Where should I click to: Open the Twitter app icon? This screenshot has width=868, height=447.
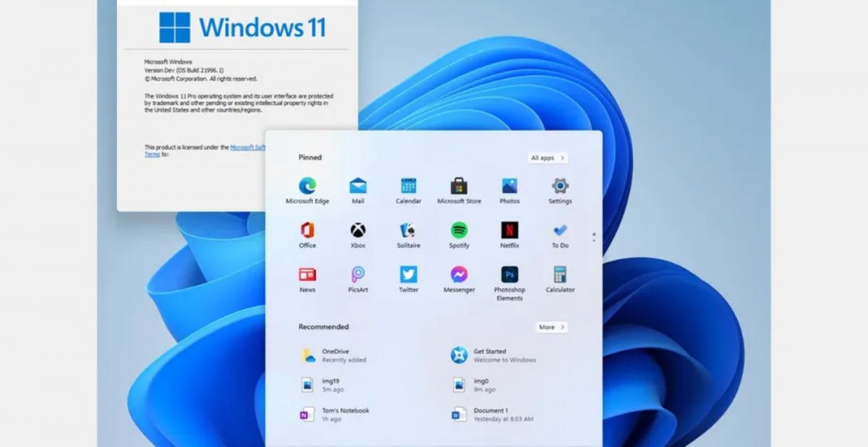[x=409, y=275]
